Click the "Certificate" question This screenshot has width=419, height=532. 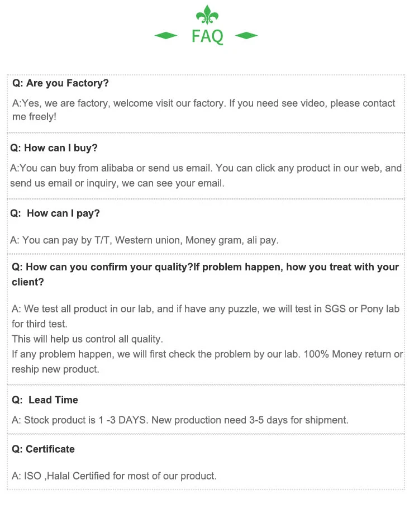[x=43, y=449]
